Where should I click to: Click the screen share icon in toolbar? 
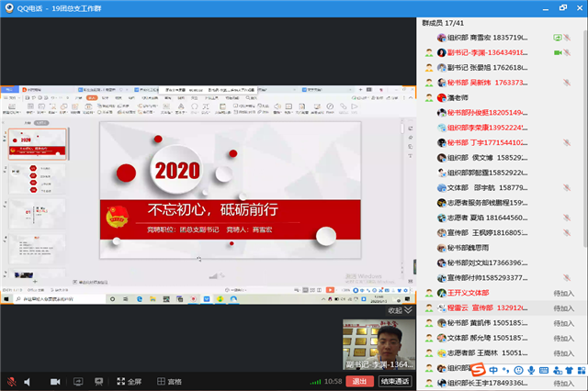click(77, 381)
